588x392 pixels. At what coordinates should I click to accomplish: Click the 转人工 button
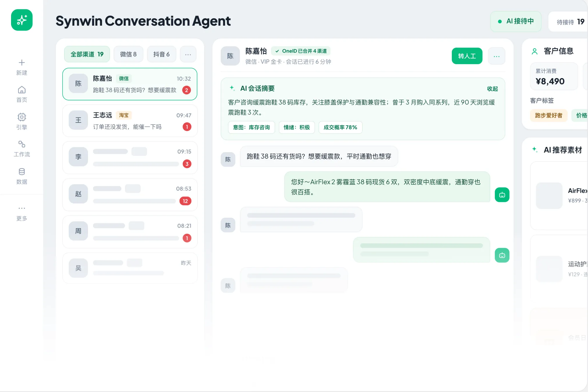pyautogui.click(x=467, y=56)
